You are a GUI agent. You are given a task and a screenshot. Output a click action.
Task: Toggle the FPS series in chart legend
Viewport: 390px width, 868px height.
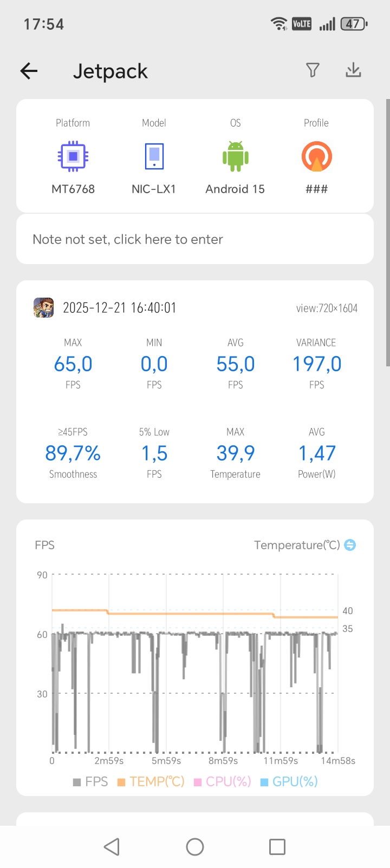[x=90, y=781]
